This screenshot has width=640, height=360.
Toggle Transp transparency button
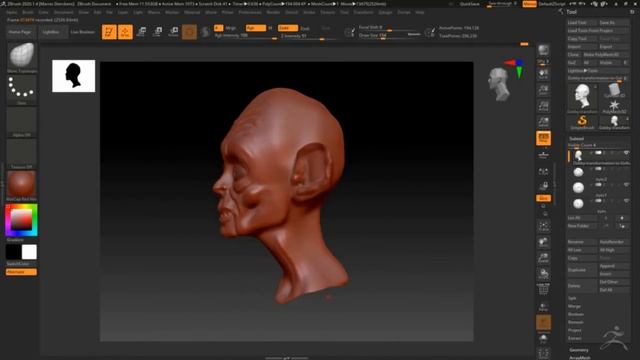[543, 306]
